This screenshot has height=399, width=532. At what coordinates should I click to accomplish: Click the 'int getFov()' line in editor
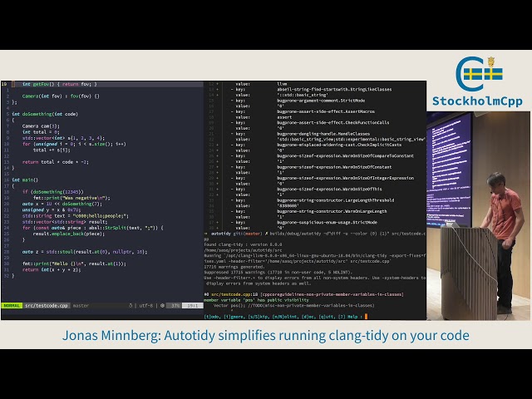pos(60,84)
